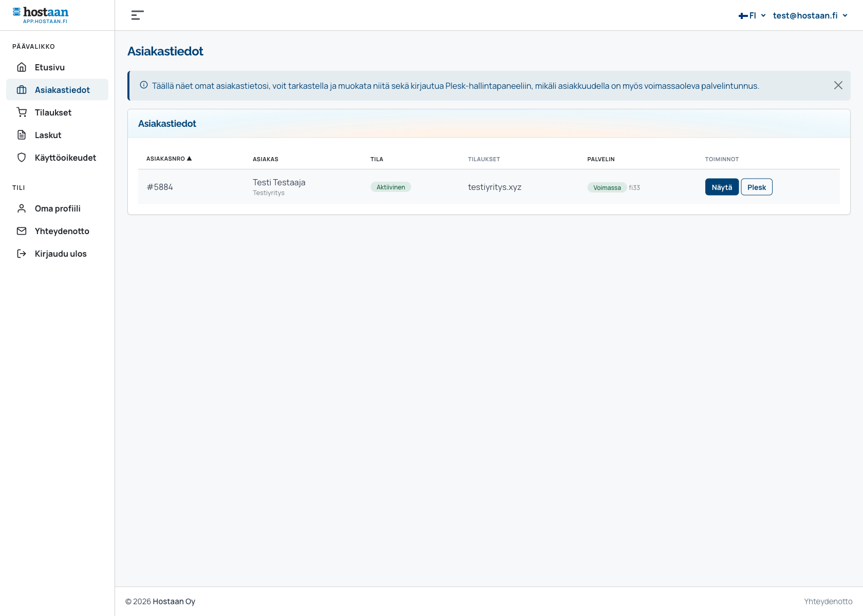Image resolution: width=863 pixels, height=616 pixels.
Task: Open Laskut in the sidebar
Action: pos(57,135)
